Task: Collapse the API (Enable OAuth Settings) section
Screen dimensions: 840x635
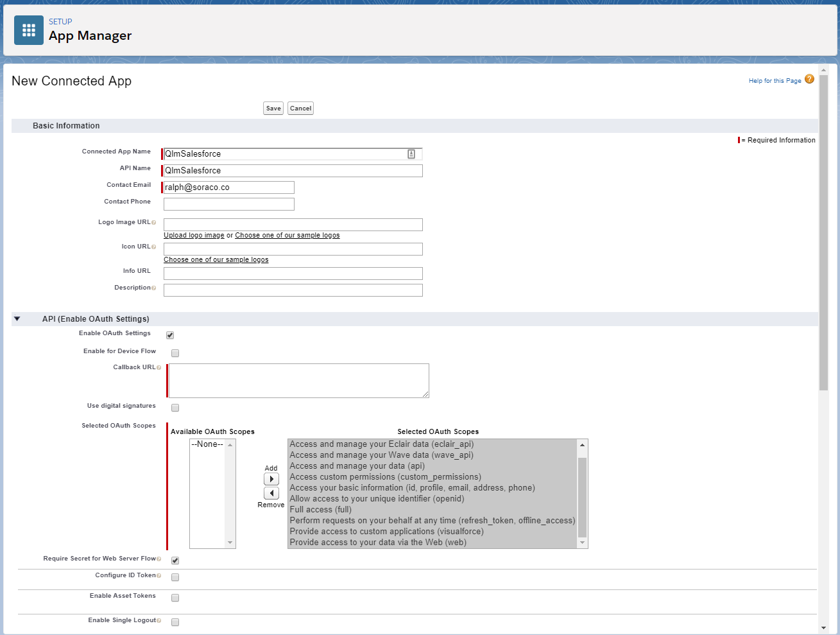Action: (17, 318)
